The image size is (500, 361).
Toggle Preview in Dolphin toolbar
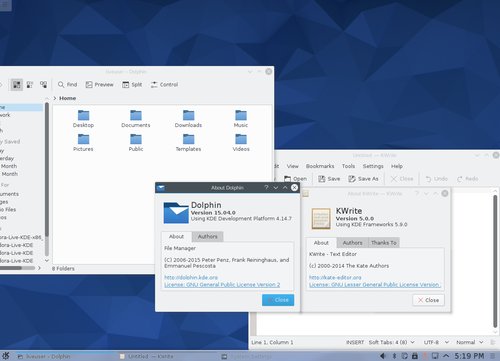pyautogui.click(x=99, y=85)
